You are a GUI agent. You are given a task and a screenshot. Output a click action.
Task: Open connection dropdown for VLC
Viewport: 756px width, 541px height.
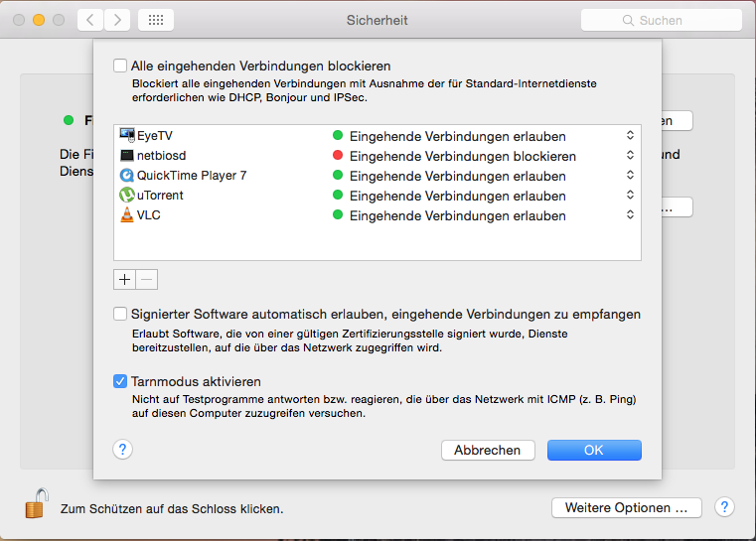[x=630, y=215]
